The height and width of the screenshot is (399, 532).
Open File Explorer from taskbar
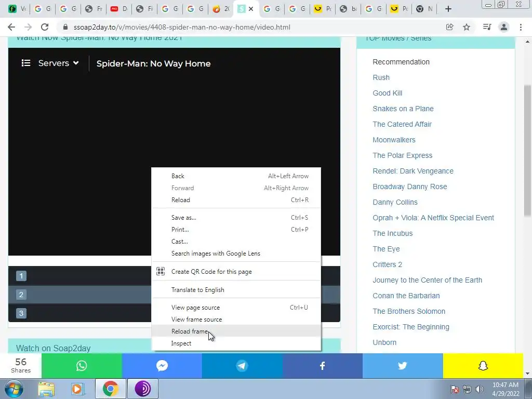pyautogui.click(x=46, y=389)
